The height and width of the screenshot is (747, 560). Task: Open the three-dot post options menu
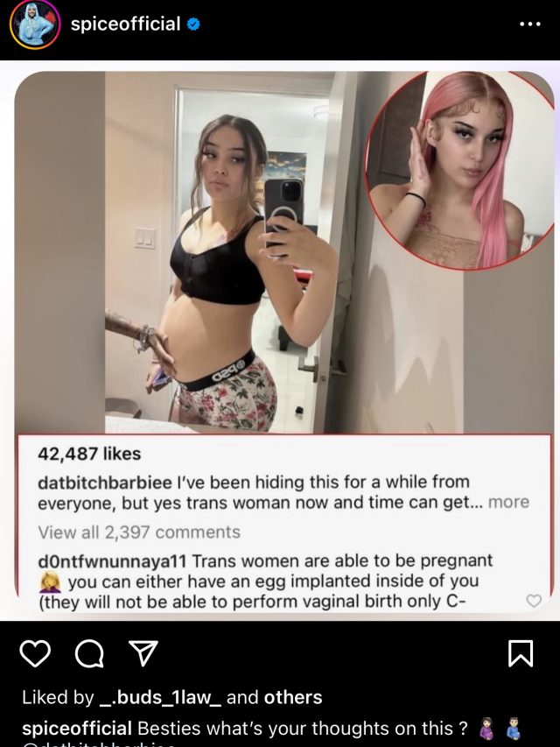(530, 24)
